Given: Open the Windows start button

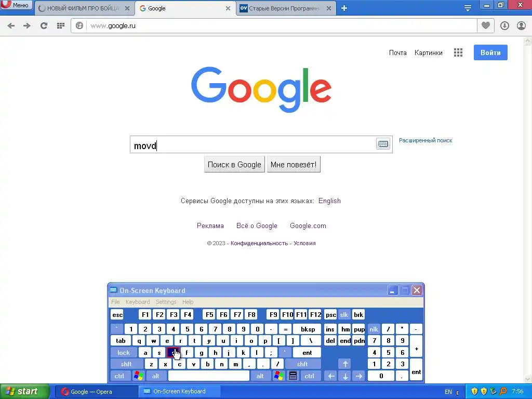Looking at the screenshot, I should pos(24,392).
